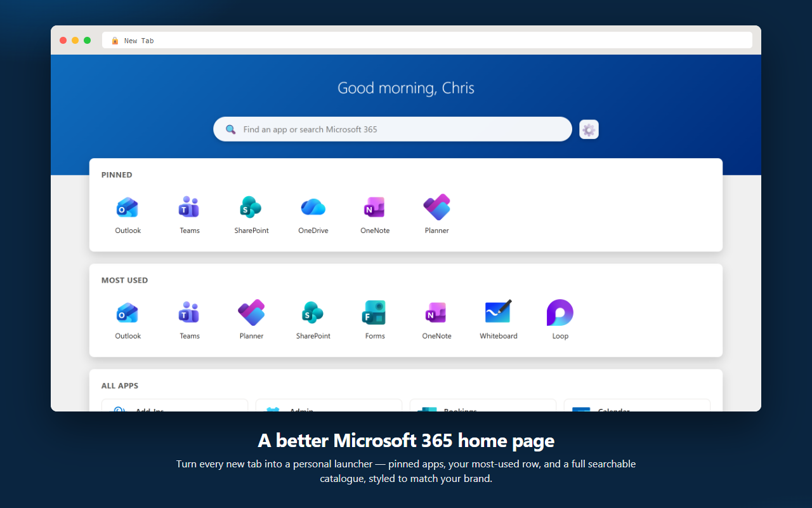Viewport: 812px width, 508px height.
Task: Launch the Forms app
Action: (375, 319)
